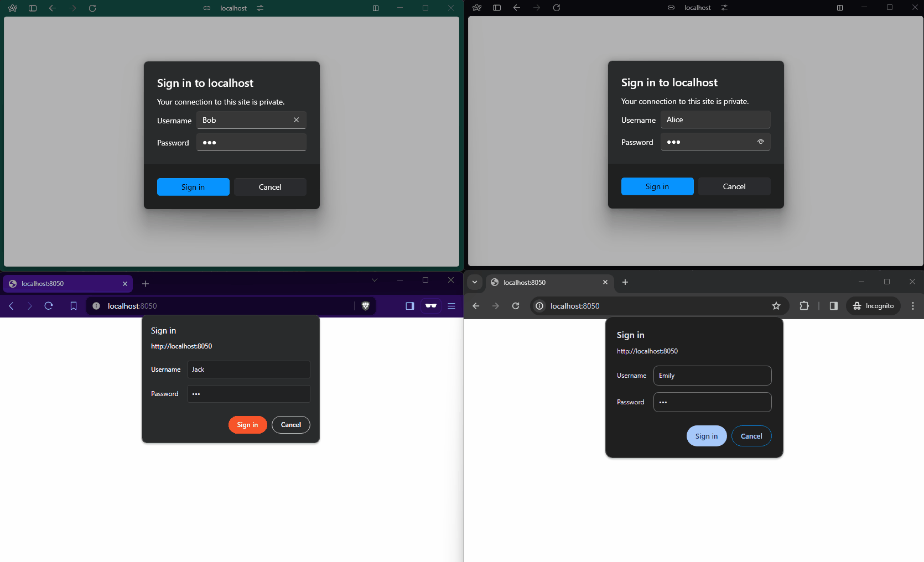Reload page in top-right Vivaldi window
The width and height of the screenshot is (924, 562).
coord(557,8)
